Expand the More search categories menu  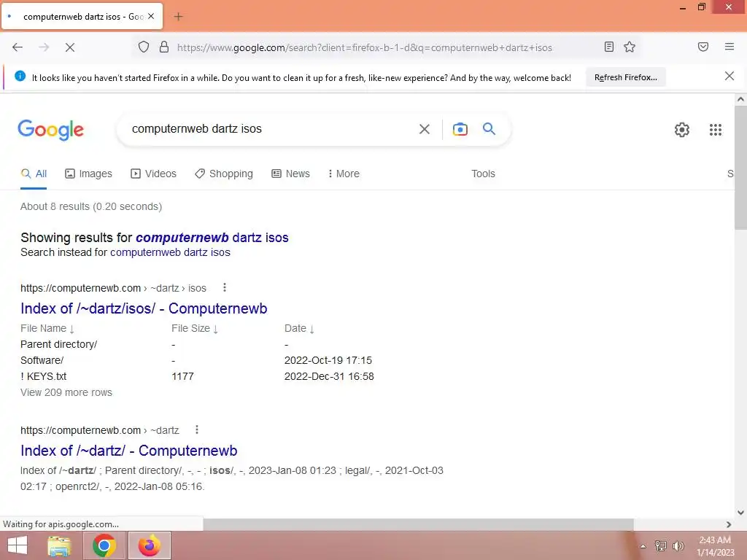[x=344, y=174]
